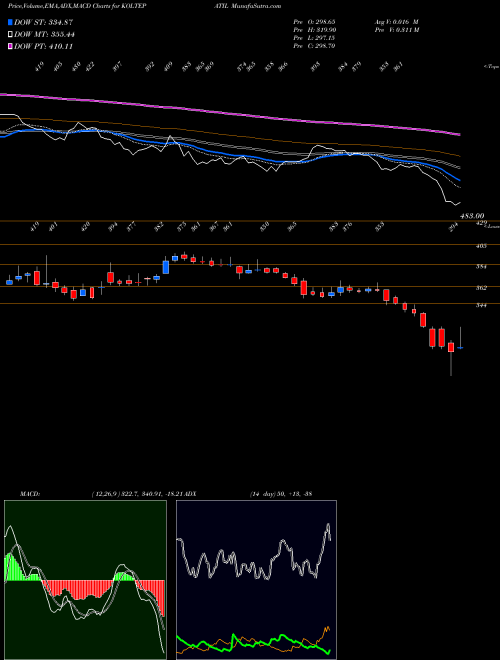The image size is (500, 660).
Task: Select the previous close value 298.70
Action: 324,46
